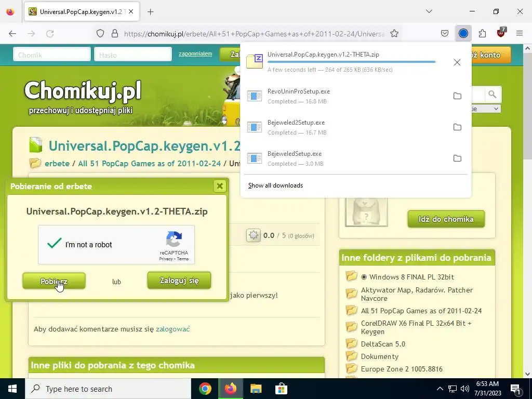532x399 pixels.
Task: Open the erbete folder breadcrumb
Action: click(x=57, y=163)
